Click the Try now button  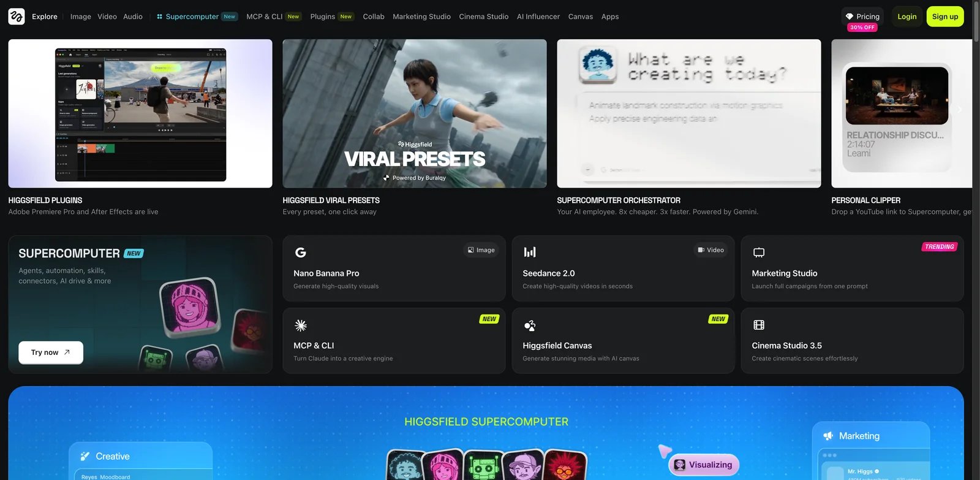coord(51,352)
